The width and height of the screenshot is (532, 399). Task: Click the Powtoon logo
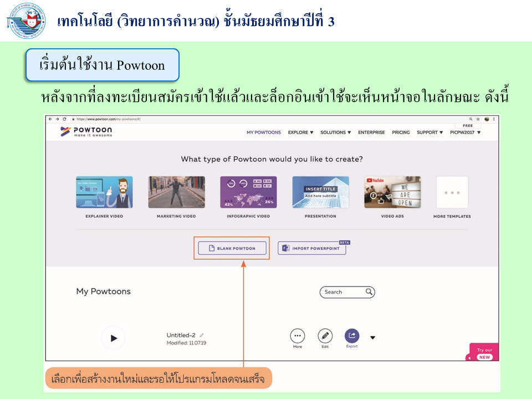[x=86, y=132]
